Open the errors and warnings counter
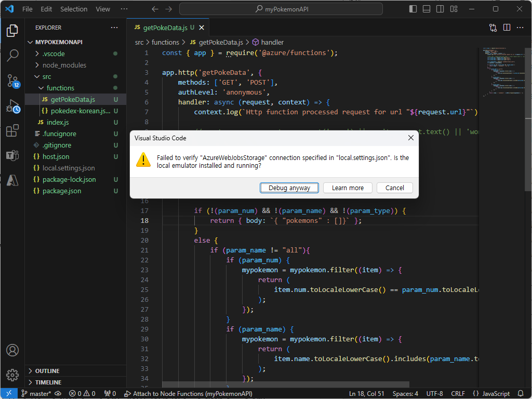The width and height of the screenshot is (532, 399). [82, 394]
